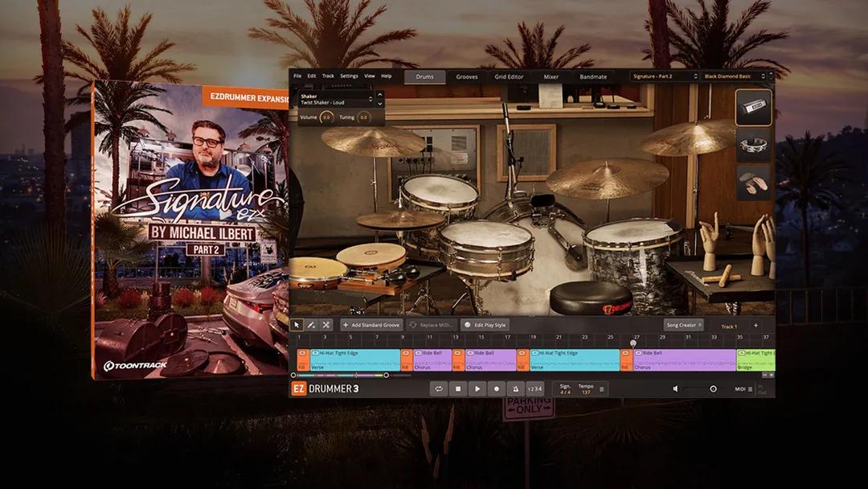Click the EZ Drummer 3 logo

pos(321,387)
